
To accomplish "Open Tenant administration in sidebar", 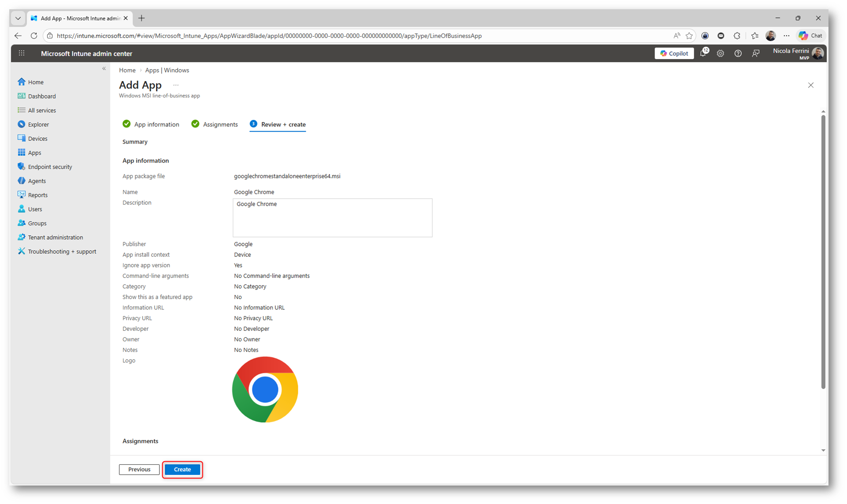I will coord(55,237).
